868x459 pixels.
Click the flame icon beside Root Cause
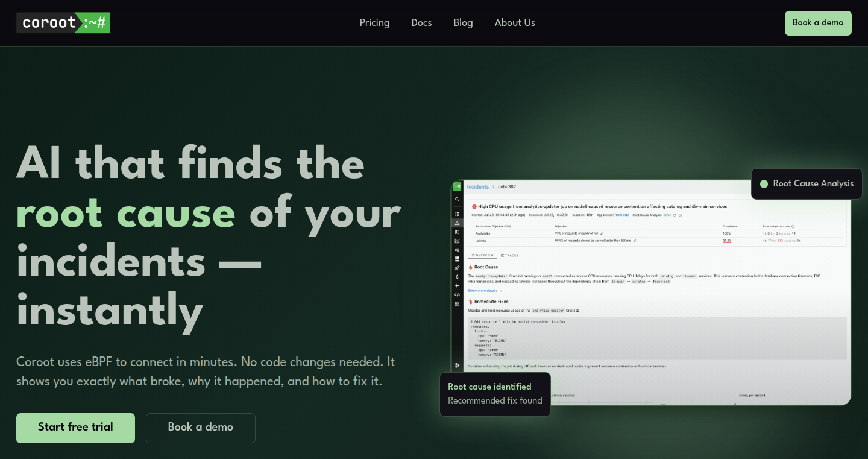click(x=470, y=267)
